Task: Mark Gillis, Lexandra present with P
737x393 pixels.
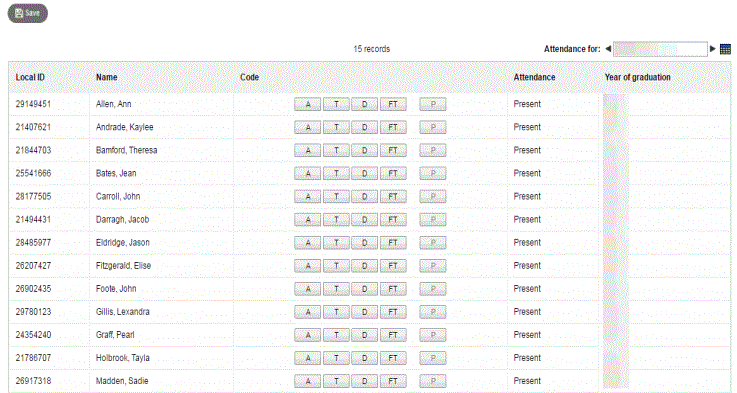Action: [x=433, y=312]
